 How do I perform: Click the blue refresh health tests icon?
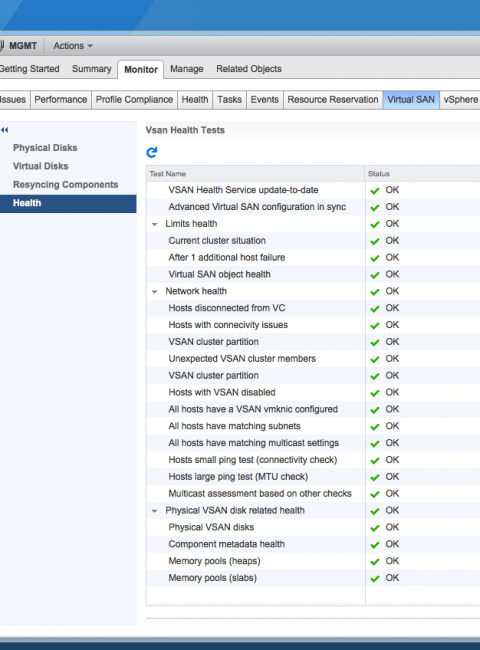(x=152, y=153)
